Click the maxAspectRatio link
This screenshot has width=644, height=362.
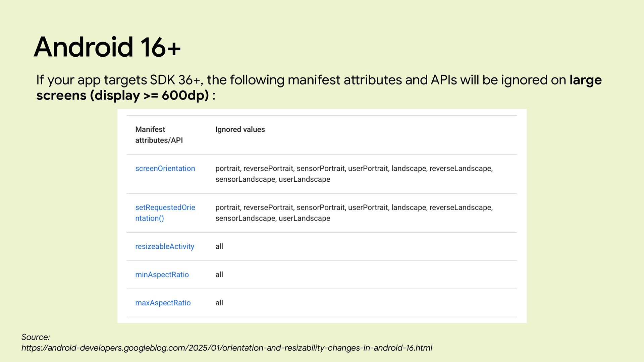click(163, 303)
